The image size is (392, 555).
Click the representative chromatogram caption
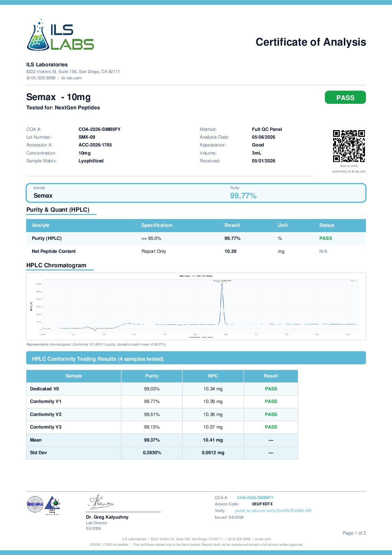point(96,344)
